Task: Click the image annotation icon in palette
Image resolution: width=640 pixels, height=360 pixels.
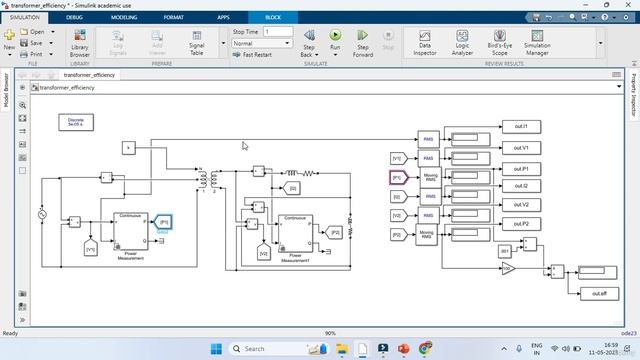Action: (22, 158)
